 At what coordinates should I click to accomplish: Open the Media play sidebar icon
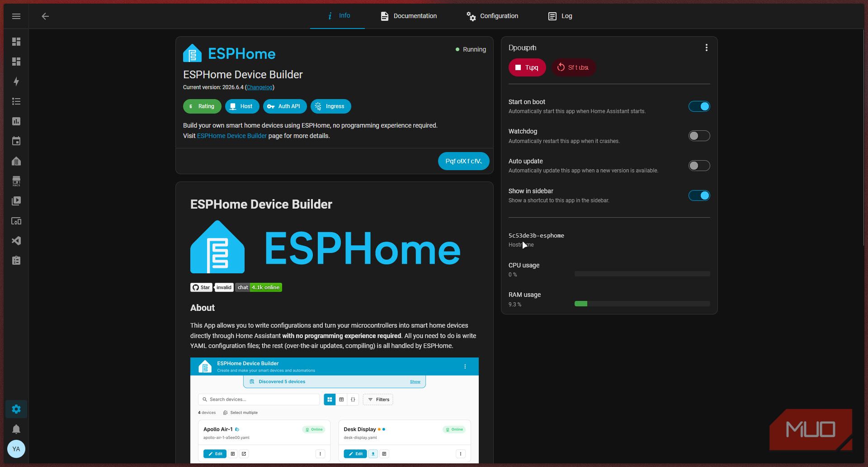16,201
